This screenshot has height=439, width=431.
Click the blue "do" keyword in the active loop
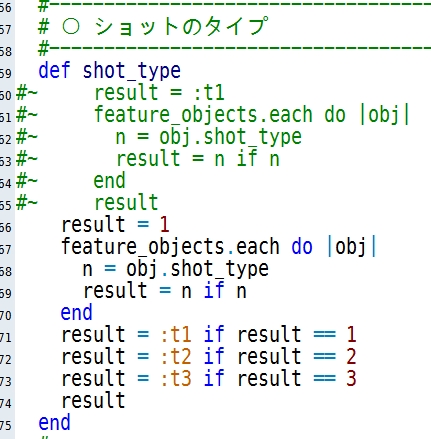pos(302,247)
